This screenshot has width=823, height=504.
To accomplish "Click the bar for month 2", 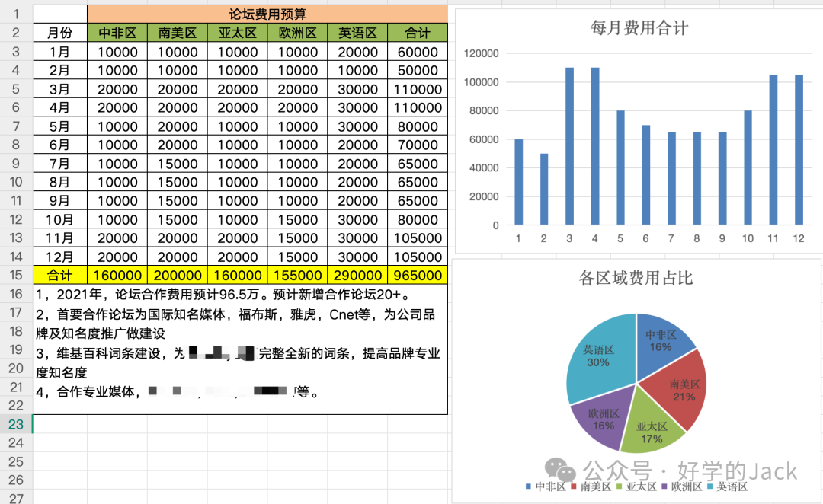I will point(544,190).
